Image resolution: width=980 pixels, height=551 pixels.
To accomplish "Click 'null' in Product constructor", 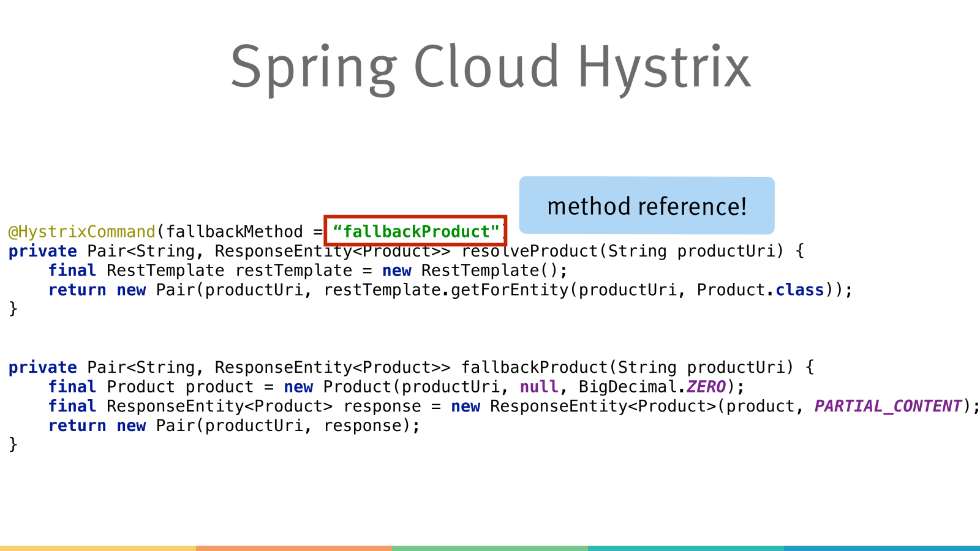I will point(539,387).
